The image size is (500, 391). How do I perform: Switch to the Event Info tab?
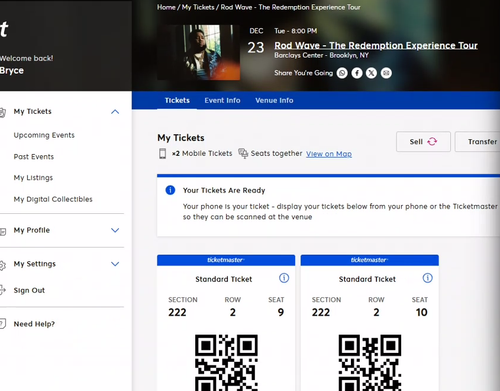click(x=222, y=100)
